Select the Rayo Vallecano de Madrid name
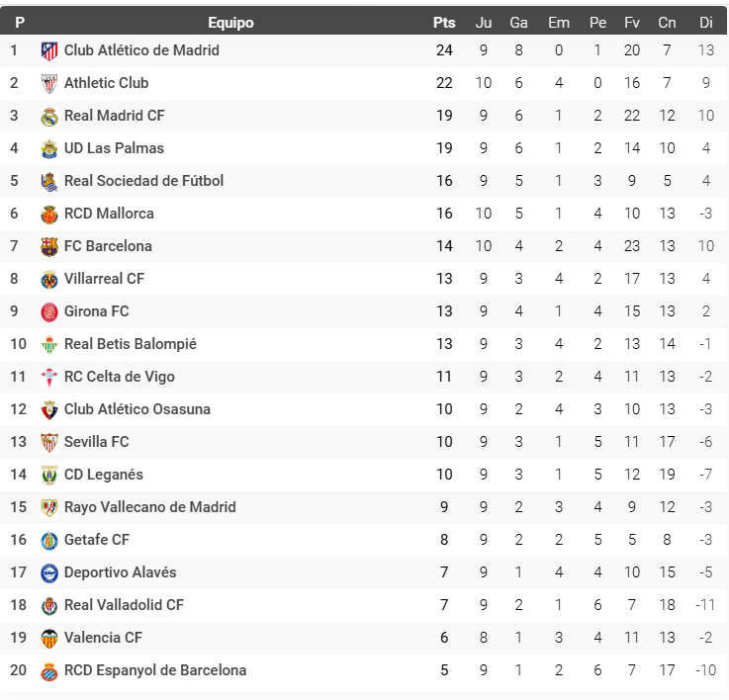The image size is (729, 700). coord(149,507)
